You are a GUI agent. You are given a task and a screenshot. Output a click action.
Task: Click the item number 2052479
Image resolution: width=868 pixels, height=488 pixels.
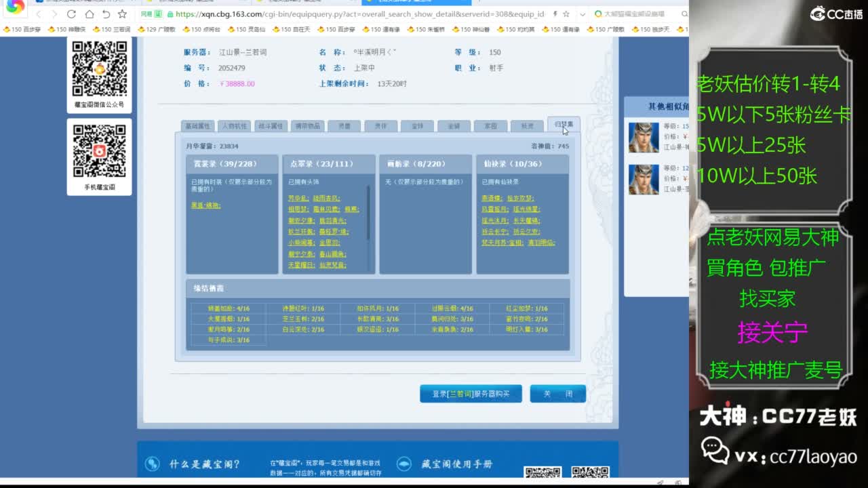click(232, 68)
